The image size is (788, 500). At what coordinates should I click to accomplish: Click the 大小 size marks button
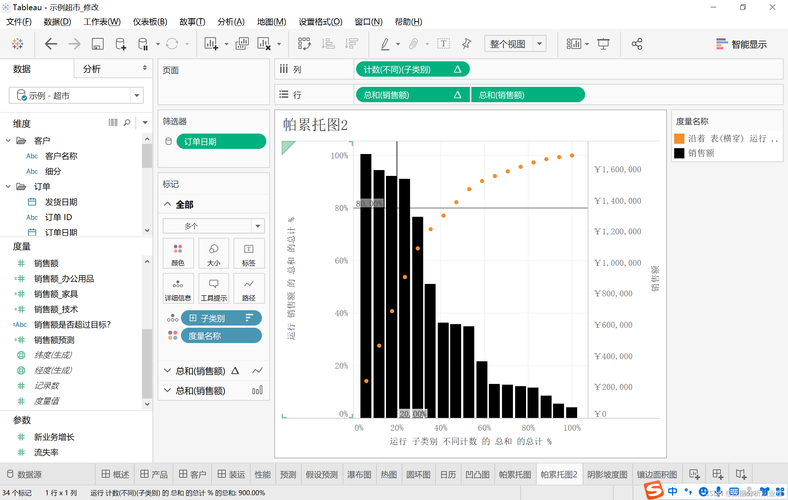tap(214, 254)
